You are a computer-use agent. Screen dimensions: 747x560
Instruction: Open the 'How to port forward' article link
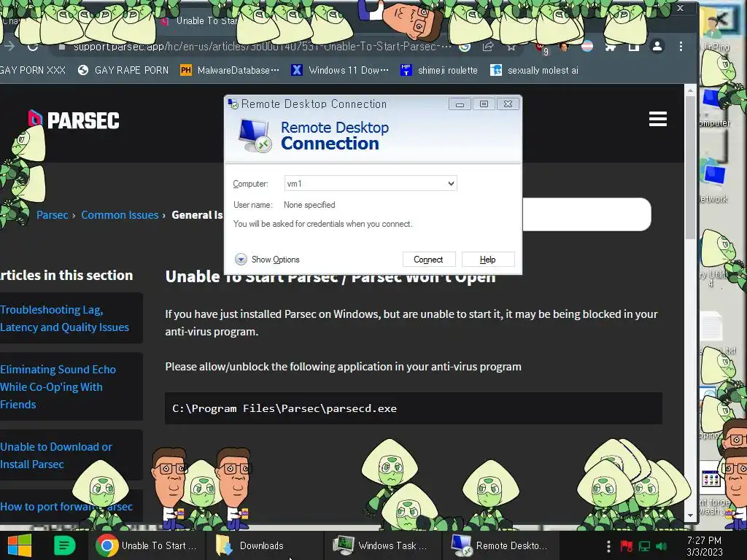(x=66, y=506)
